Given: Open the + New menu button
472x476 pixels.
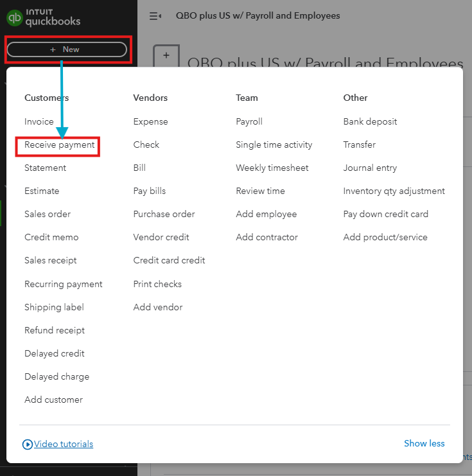Looking at the screenshot, I should click(x=67, y=49).
